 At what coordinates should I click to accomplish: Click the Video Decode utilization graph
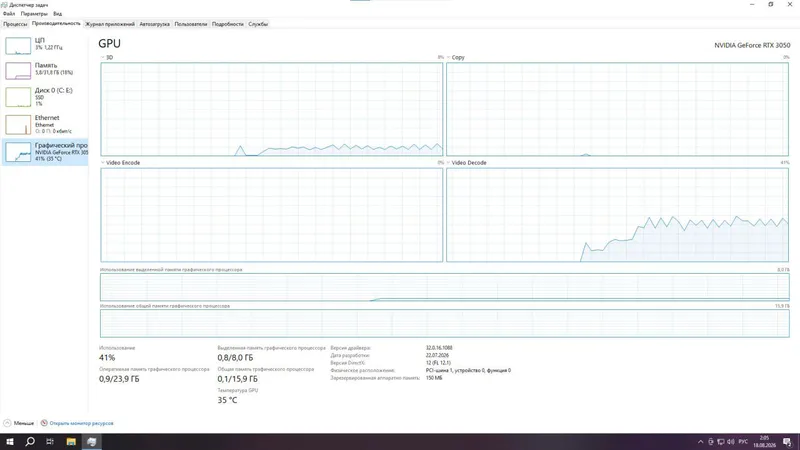(617, 215)
